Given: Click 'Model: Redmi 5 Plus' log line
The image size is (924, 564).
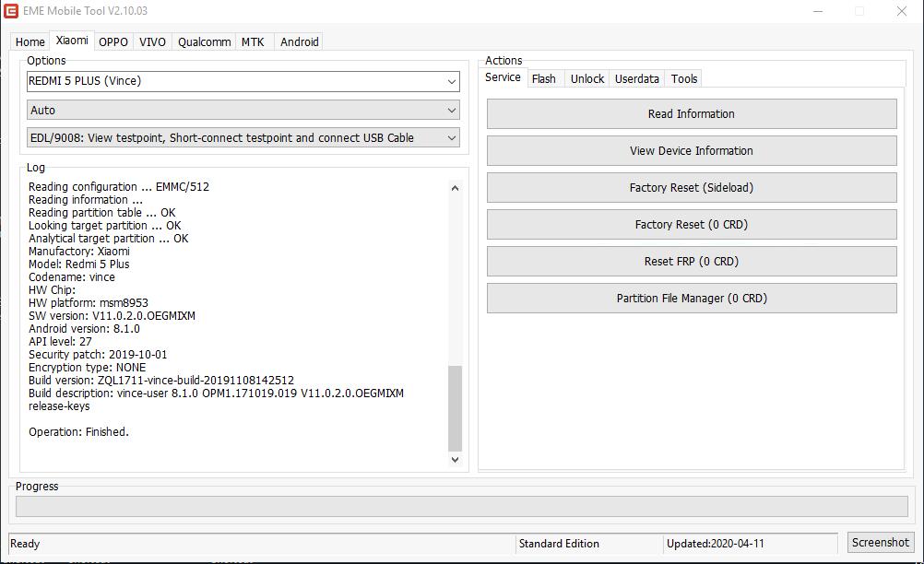Looking at the screenshot, I should tap(79, 264).
